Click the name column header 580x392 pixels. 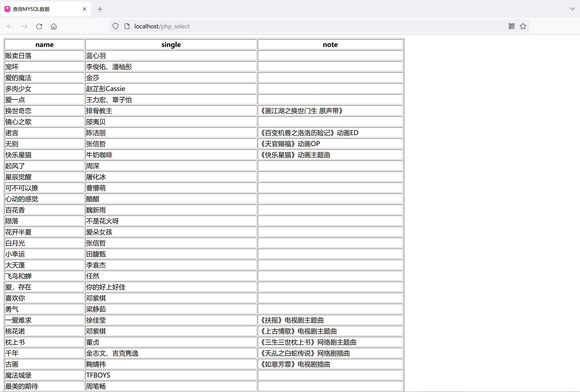(45, 45)
